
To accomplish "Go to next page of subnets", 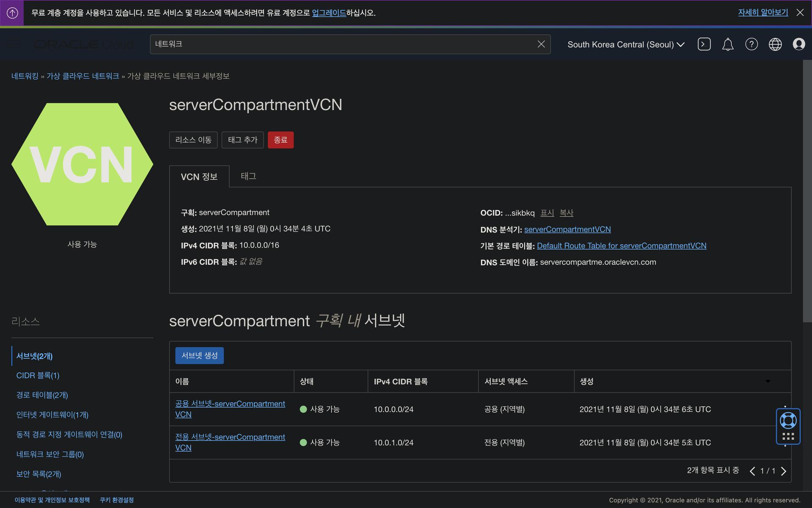I will pyautogui.click(x=784, y=471).
